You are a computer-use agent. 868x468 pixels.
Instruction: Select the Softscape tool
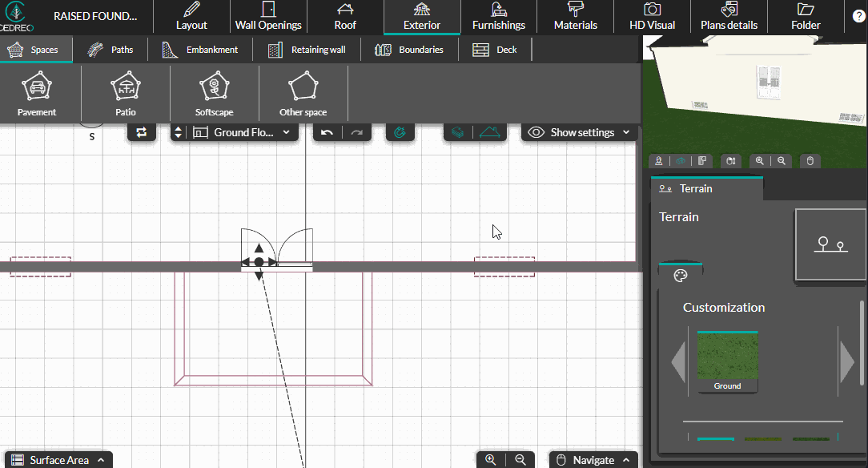coord(215,93)
